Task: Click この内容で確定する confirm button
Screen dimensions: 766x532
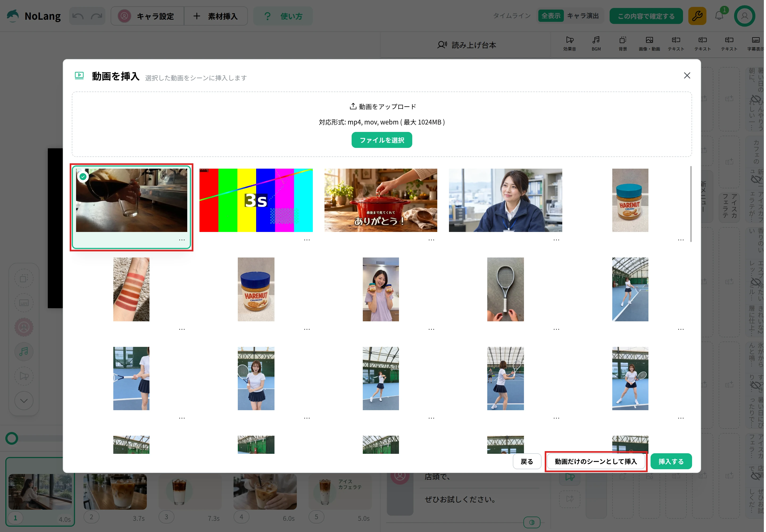Action: tap(646, 16)
